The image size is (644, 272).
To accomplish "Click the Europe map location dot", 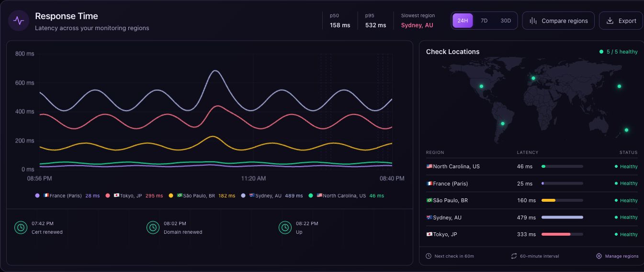I will coord(533,78).
